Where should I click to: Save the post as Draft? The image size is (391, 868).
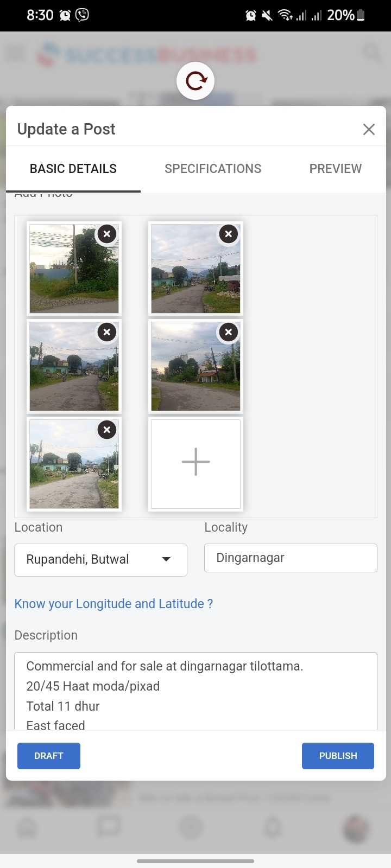49,756
